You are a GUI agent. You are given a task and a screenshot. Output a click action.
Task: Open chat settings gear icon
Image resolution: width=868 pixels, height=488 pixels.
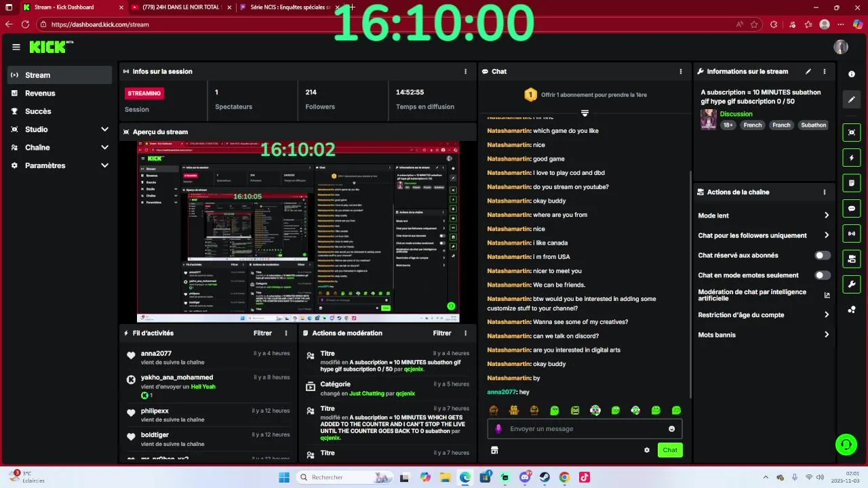pyautogui.click(x=647, y=450)
